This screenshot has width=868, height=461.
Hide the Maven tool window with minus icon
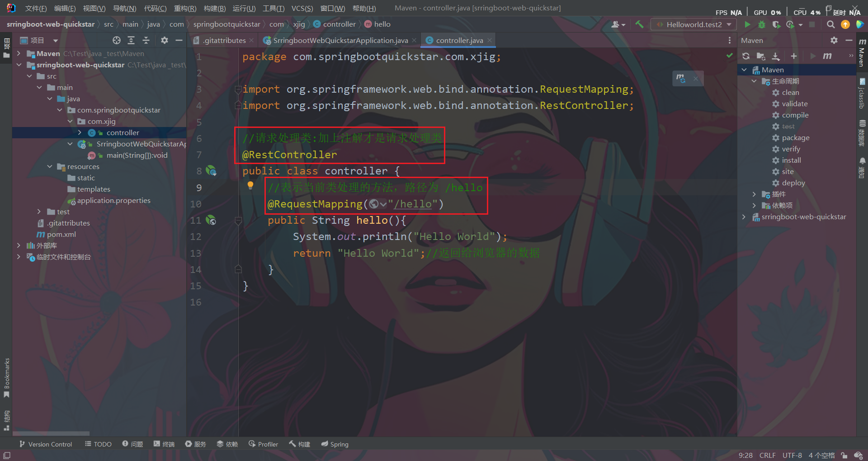pyautogui.click(x=849, y=40)
